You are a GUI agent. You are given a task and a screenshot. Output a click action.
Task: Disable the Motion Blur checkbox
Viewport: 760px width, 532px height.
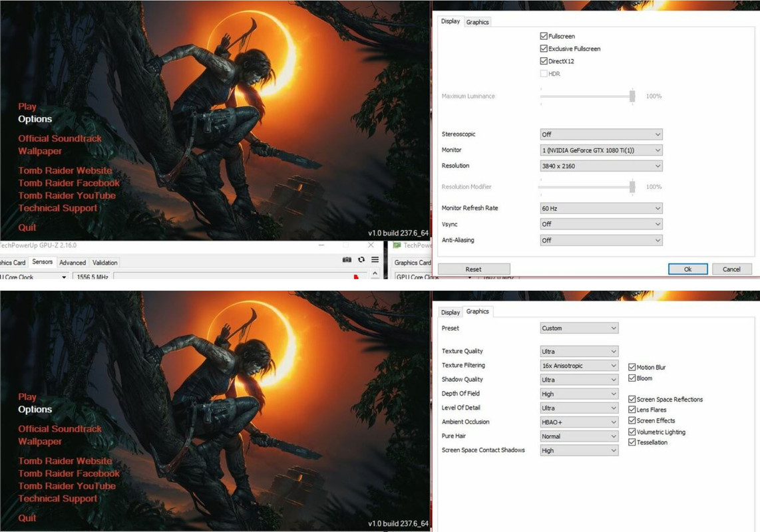632,367
